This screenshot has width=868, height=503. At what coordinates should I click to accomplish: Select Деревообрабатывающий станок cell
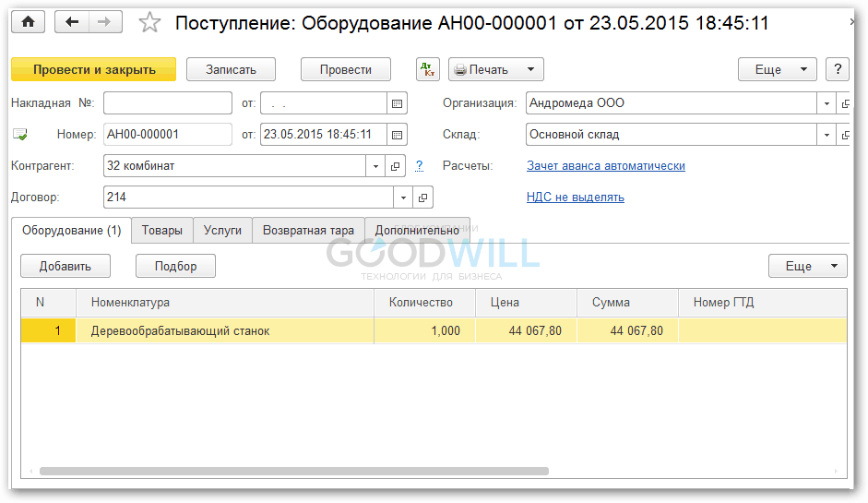tap(225, 330)
